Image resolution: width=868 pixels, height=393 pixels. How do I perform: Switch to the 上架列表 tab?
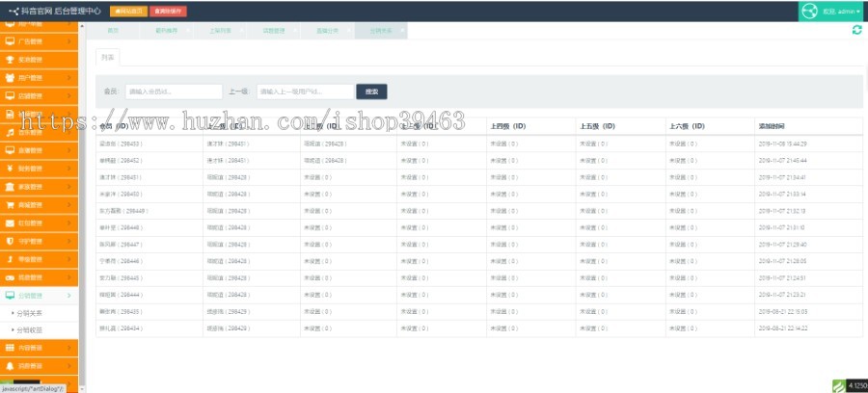click(x=220, y=31)
